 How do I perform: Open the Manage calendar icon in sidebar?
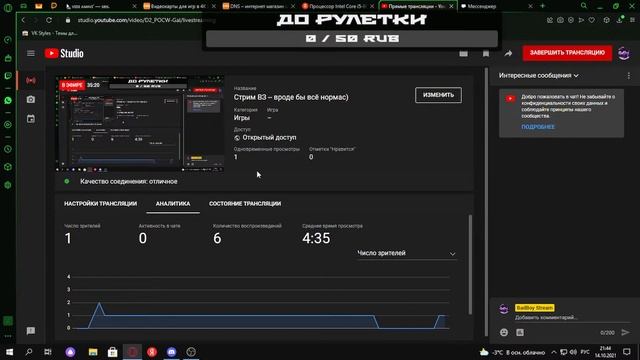[31, 119]
